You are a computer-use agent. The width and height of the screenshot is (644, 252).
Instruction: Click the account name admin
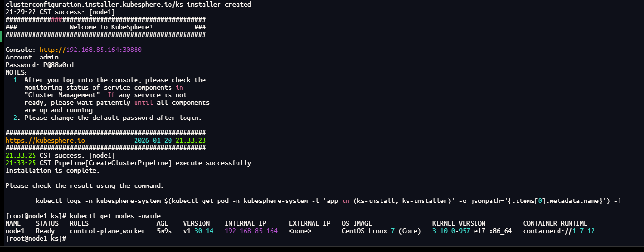click(x=49, y=57)
